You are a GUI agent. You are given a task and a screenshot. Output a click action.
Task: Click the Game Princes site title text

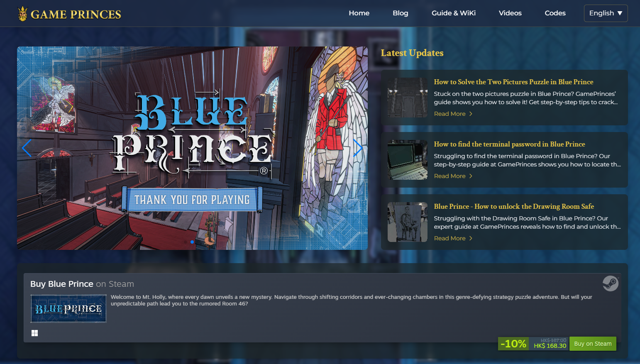click(76, 15)
